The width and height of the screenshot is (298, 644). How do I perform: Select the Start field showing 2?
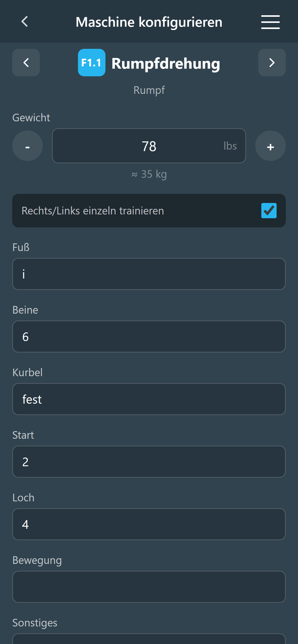pyautogui.click(x=149, y=462)
